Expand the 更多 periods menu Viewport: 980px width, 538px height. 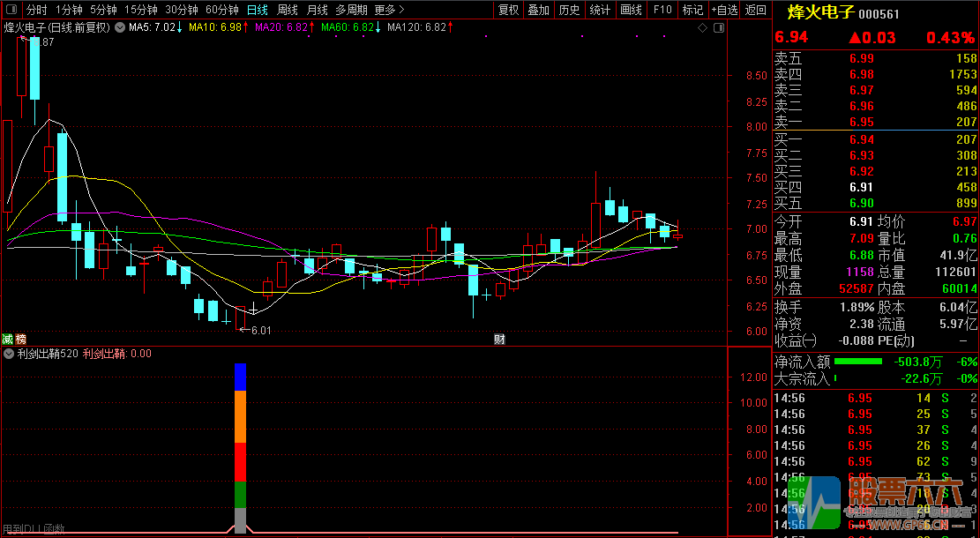[x=387, y=10]
